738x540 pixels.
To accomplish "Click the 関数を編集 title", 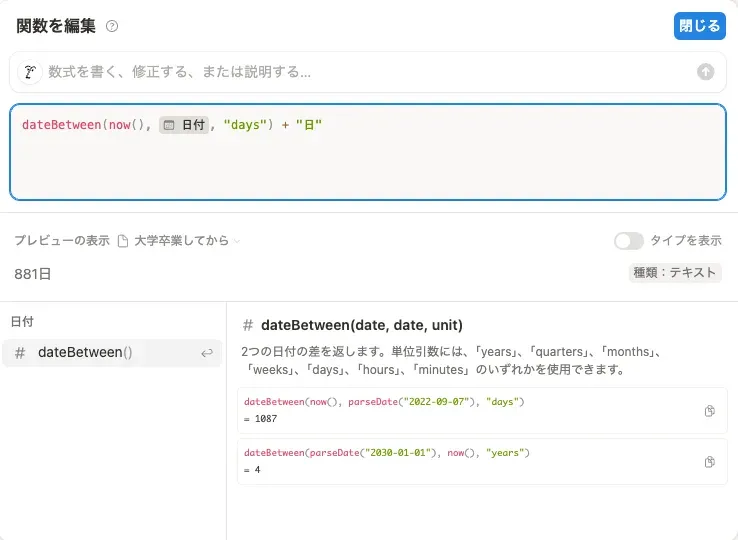I will tap(56, 26).
